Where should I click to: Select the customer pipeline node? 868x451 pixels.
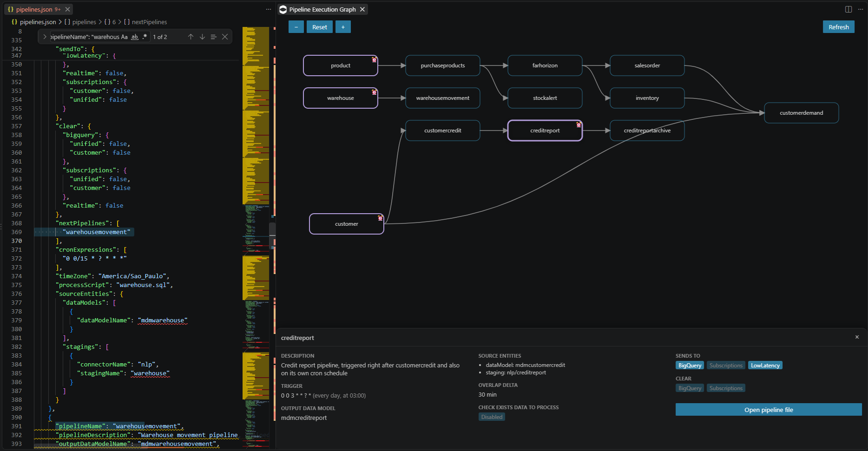[x=347, y=224]
